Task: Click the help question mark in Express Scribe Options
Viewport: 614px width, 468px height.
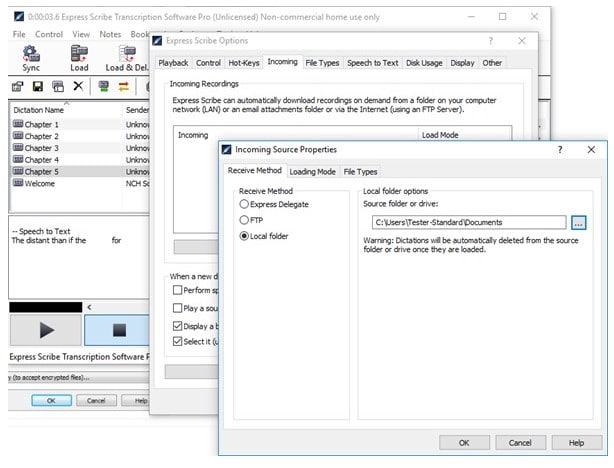Action: pos(491,41)
